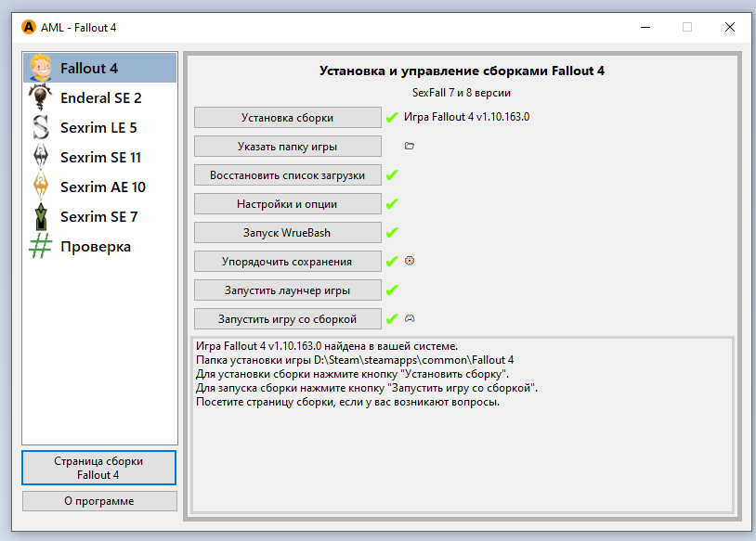Open the game folder via small folder icon
The height and width of the screenshot is (541, 756).
(410, 146)
